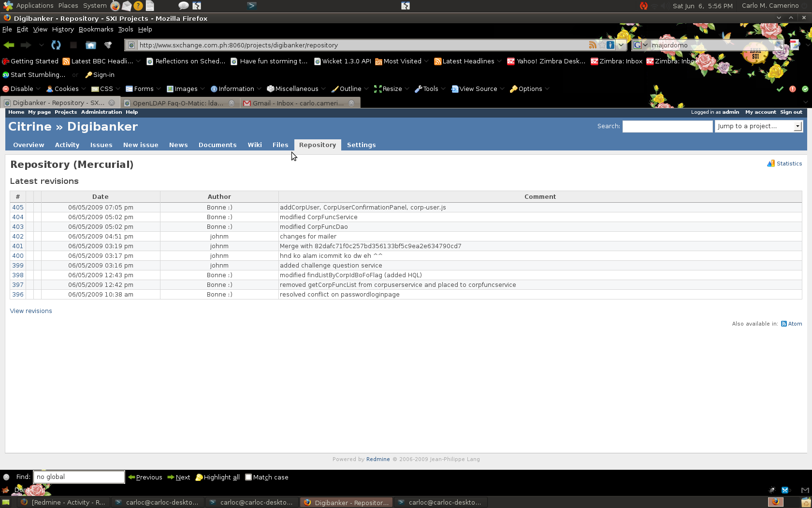812x508 pixels.
Task: Open terminal launcher in the top panel
Action: [x=252, y=6]
